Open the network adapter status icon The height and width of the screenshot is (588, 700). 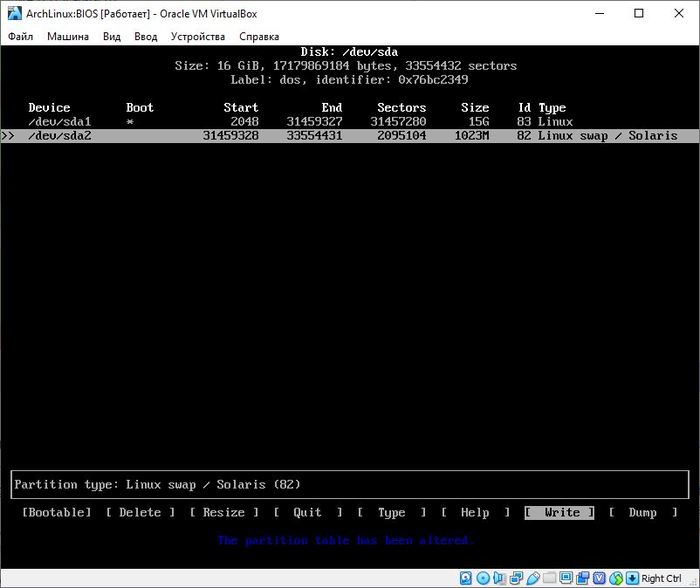coord(516,578)
